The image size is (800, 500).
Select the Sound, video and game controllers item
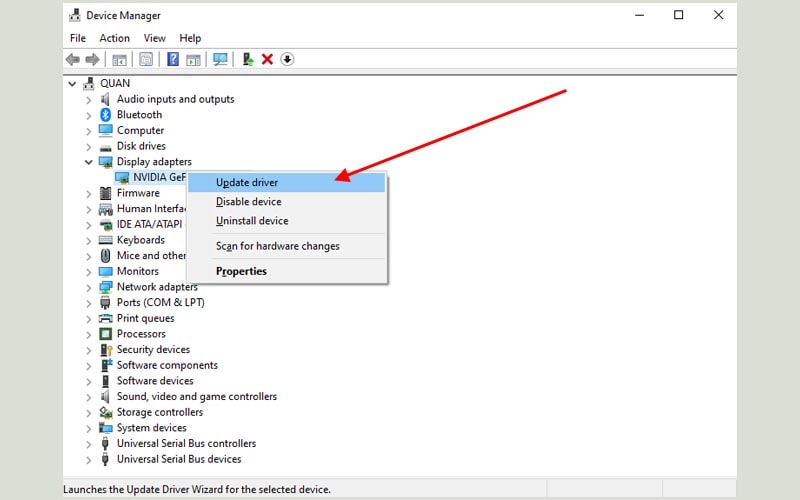[196, 397]
